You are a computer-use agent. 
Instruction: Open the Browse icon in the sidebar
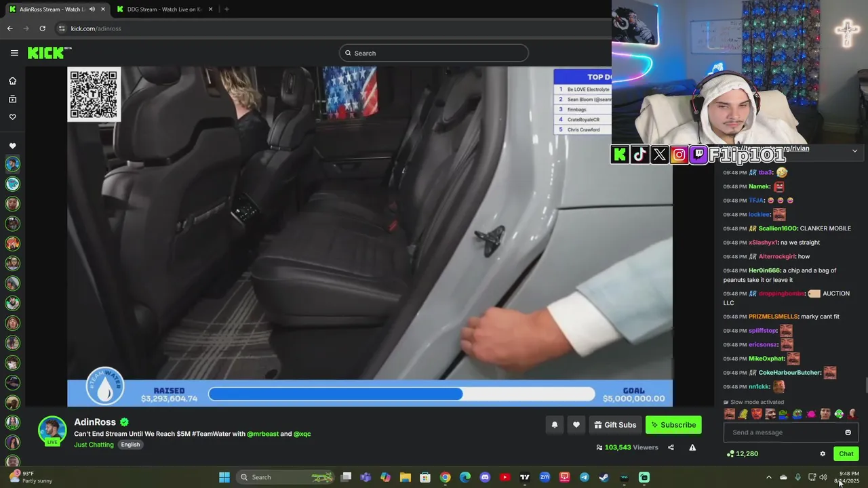(x=12, y=99)
